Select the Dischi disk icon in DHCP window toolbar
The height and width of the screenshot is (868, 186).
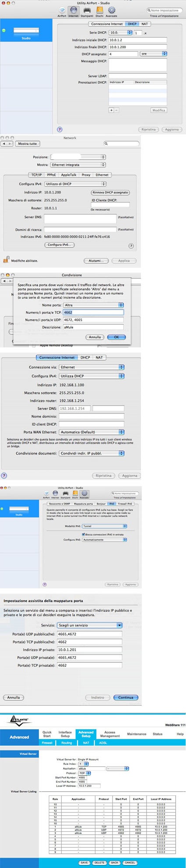click(x=99, y=10)
